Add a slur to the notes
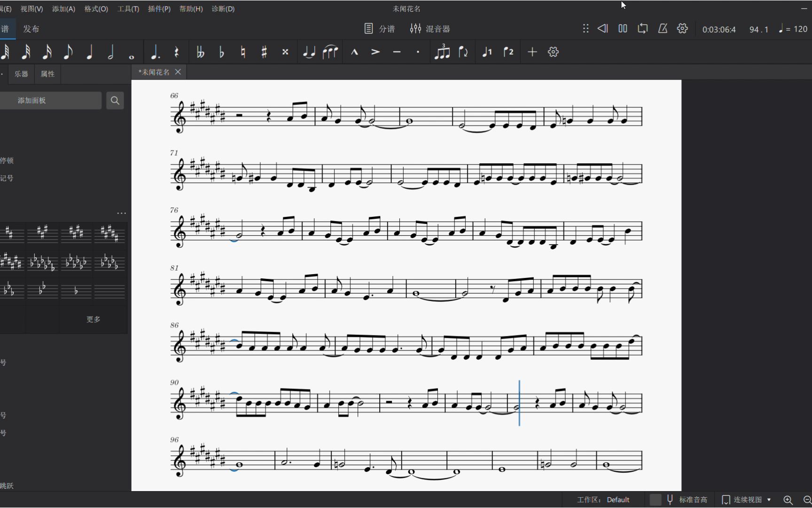 (x=330, y=52)
